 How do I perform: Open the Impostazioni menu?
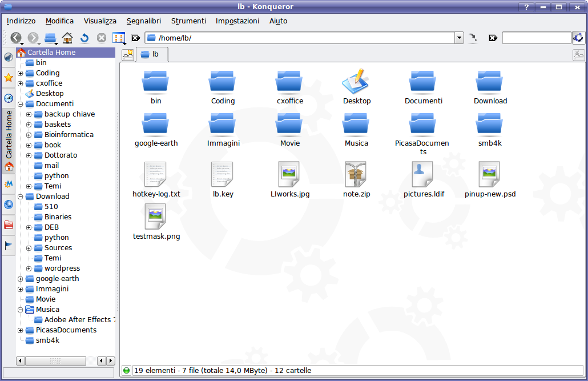click(x=237, y=21)
